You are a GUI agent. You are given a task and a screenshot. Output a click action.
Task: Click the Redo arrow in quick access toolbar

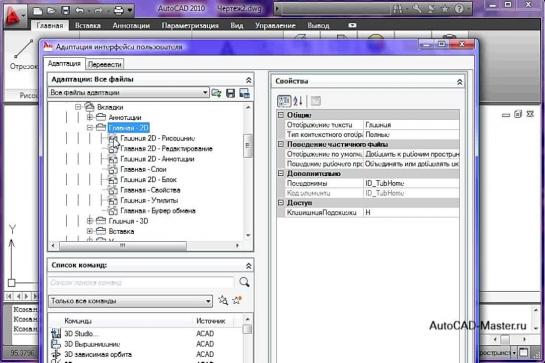coord(99,11)
